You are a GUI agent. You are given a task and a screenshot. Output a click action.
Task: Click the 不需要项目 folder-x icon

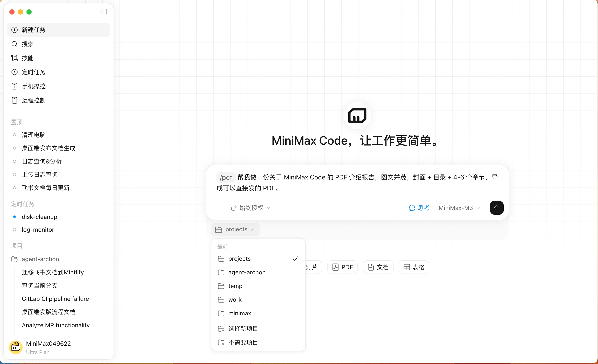(221, 342)
